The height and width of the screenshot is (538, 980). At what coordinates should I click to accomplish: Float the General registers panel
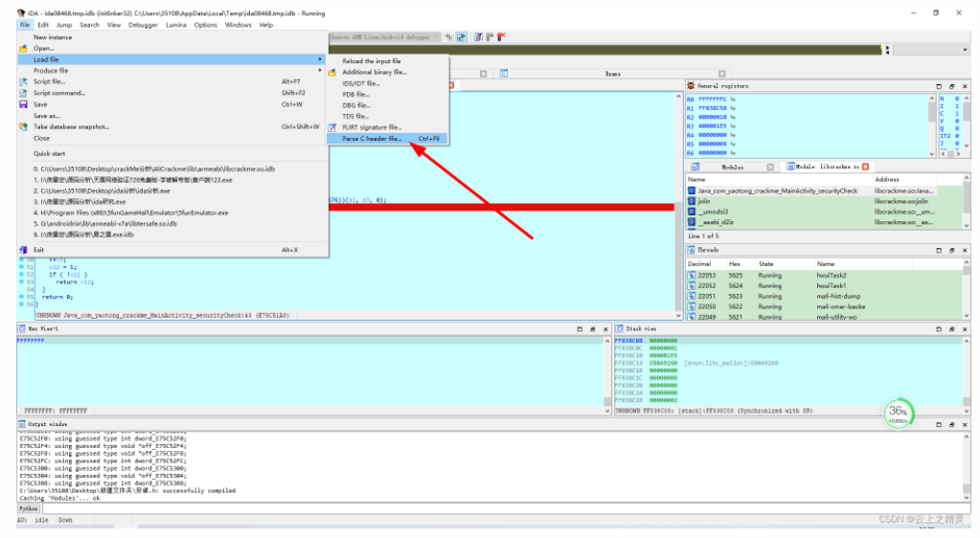[952, 86]
